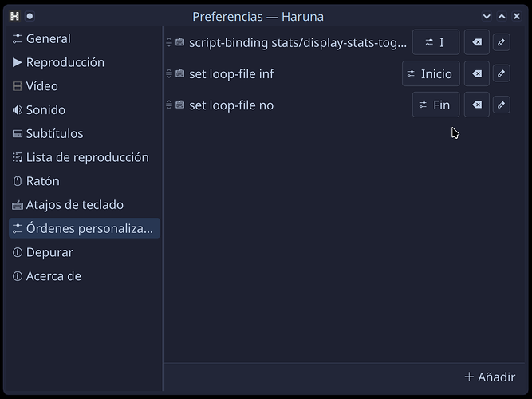Toggle the pin dot icon in titlebar
The height and width of the screenshot is (399, 532).
coord(30,16)
